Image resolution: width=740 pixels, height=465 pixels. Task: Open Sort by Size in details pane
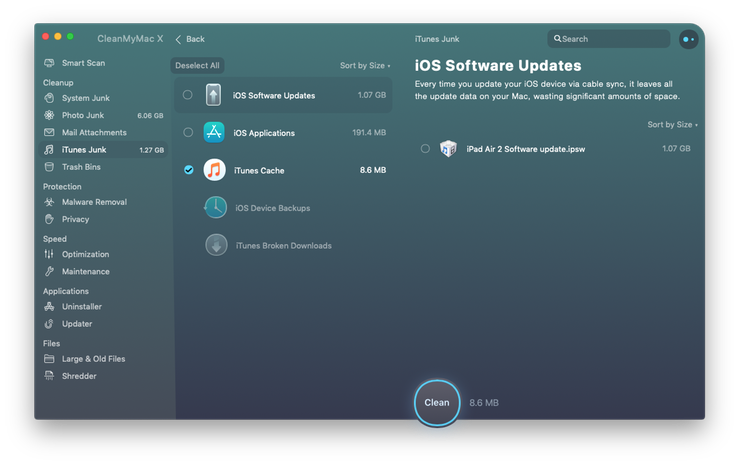point(673,125)
